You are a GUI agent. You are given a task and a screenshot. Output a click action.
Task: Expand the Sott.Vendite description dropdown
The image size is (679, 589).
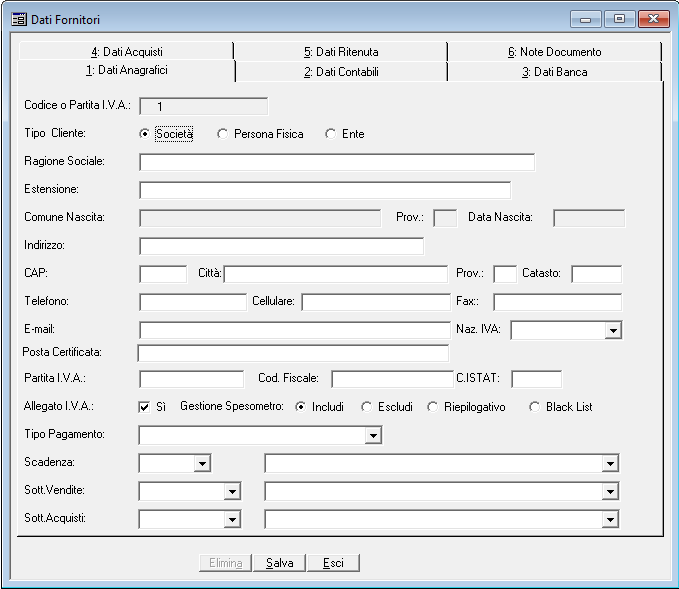click(610, 491)
